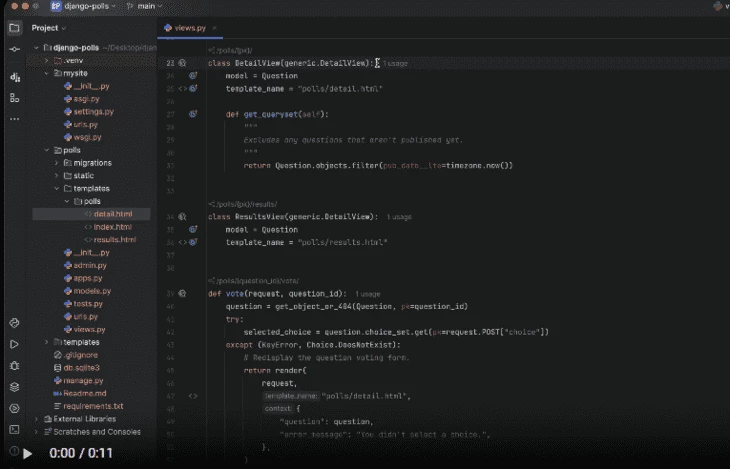730x469 pixels.
Task: Click vote URL hint above vote function
Action: pos(254,281)
